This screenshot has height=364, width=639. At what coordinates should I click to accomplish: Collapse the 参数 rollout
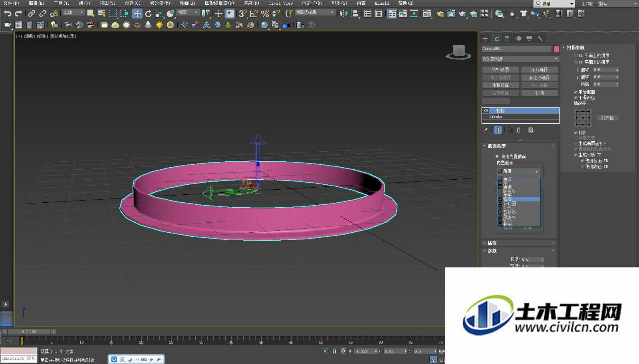[x=492, y=251]
